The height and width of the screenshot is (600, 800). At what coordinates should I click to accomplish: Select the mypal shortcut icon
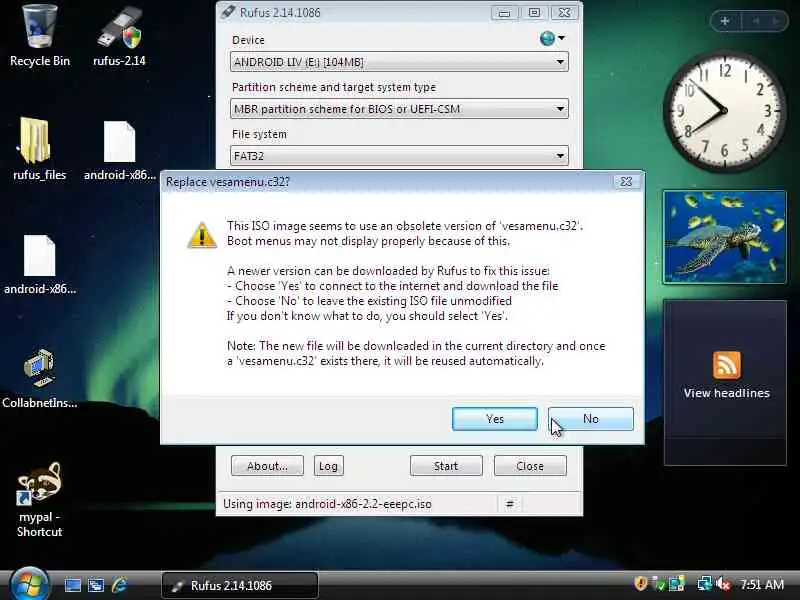(x=39, y=499)
